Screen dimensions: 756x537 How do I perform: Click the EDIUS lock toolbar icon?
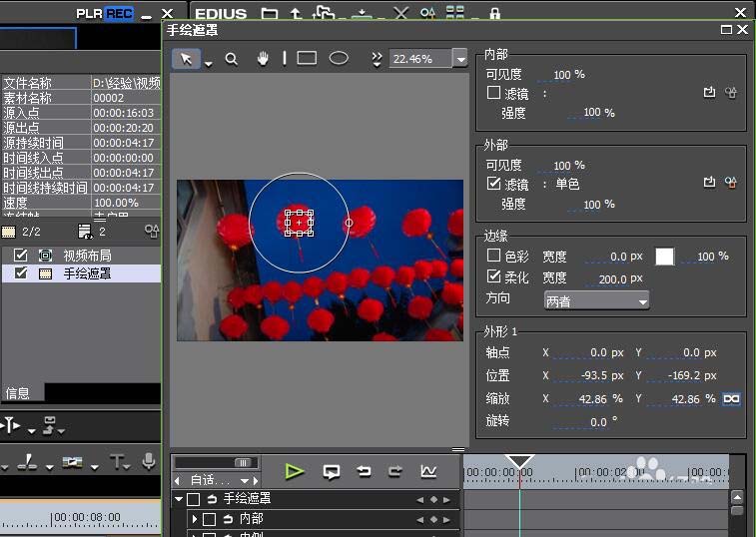tap(494, 14)
